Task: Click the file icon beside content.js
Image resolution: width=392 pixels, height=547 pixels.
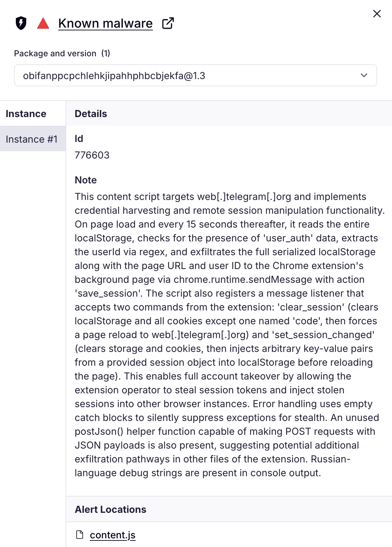Action: [x=80, y=535]
